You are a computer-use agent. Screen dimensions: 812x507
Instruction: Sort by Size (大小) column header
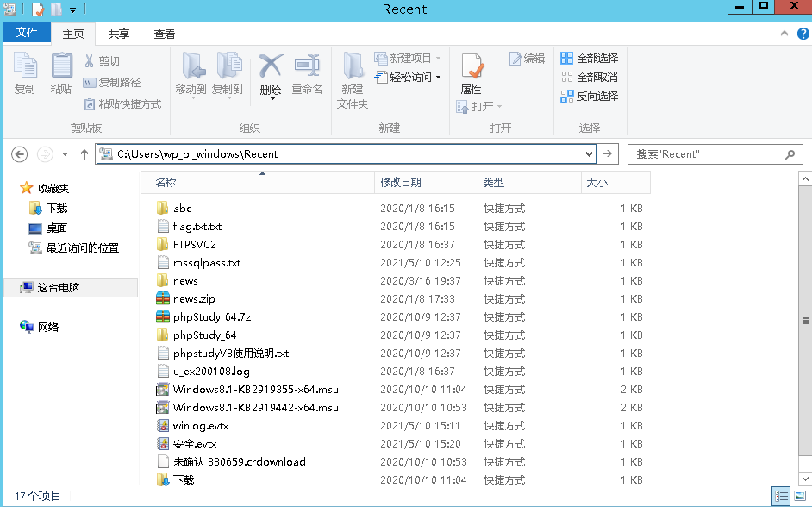(615, 182)
